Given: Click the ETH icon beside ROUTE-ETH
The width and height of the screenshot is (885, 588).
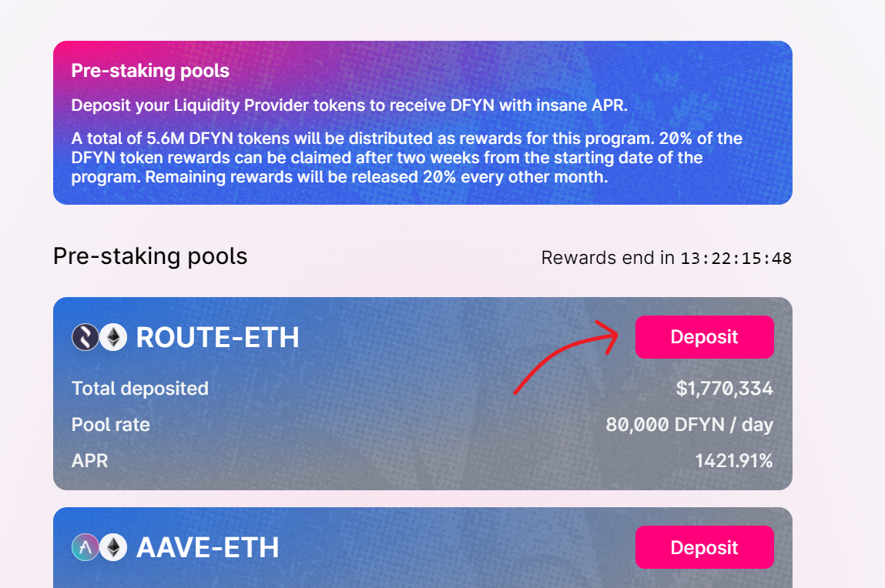Looking at the screenshot, I should click(x=113, y=337).
